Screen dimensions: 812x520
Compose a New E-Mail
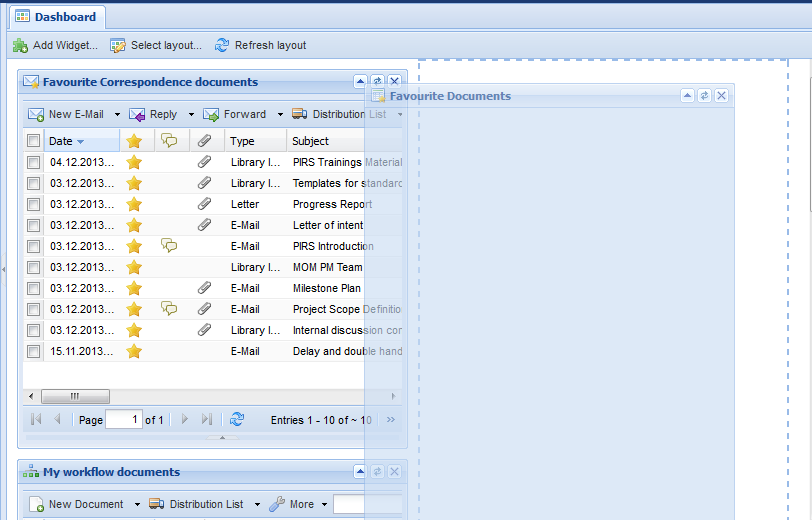[x=66, y=114]
